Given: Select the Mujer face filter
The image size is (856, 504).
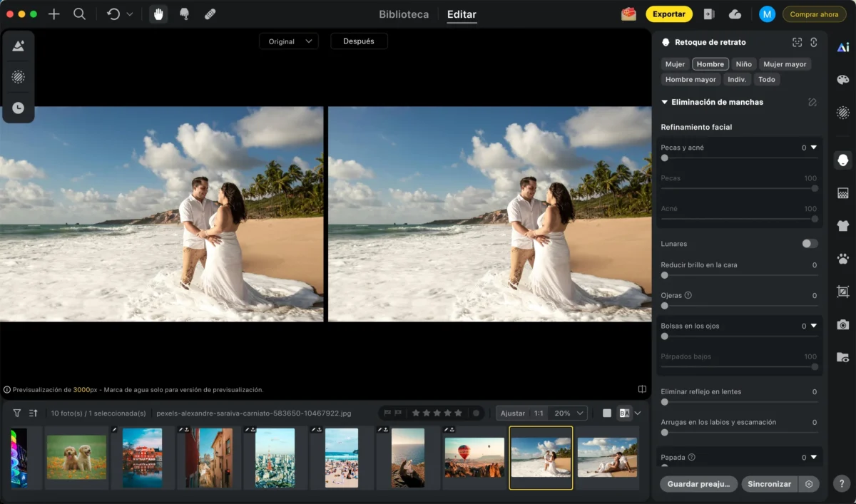Looking at the screenshot, I should (675, 64).
